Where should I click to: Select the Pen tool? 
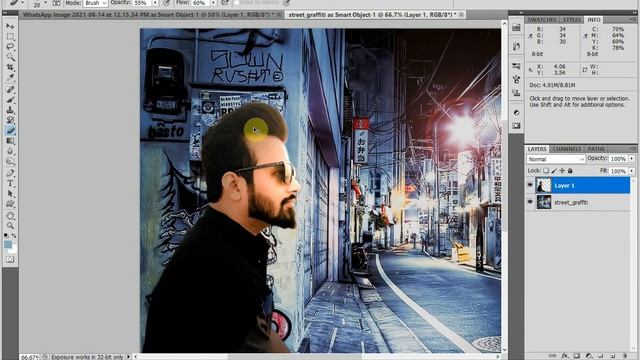coord(10,173)
